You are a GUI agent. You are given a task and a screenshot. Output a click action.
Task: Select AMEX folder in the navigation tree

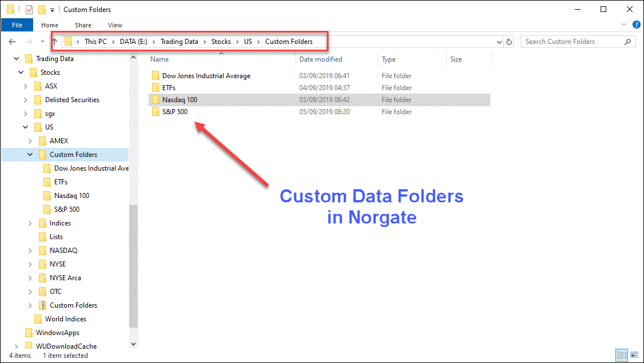click(59, 140)
